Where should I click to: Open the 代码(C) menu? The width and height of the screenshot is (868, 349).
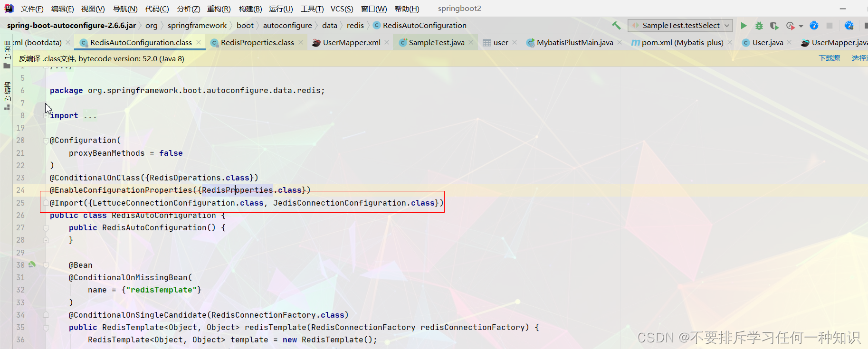(157, 9)
